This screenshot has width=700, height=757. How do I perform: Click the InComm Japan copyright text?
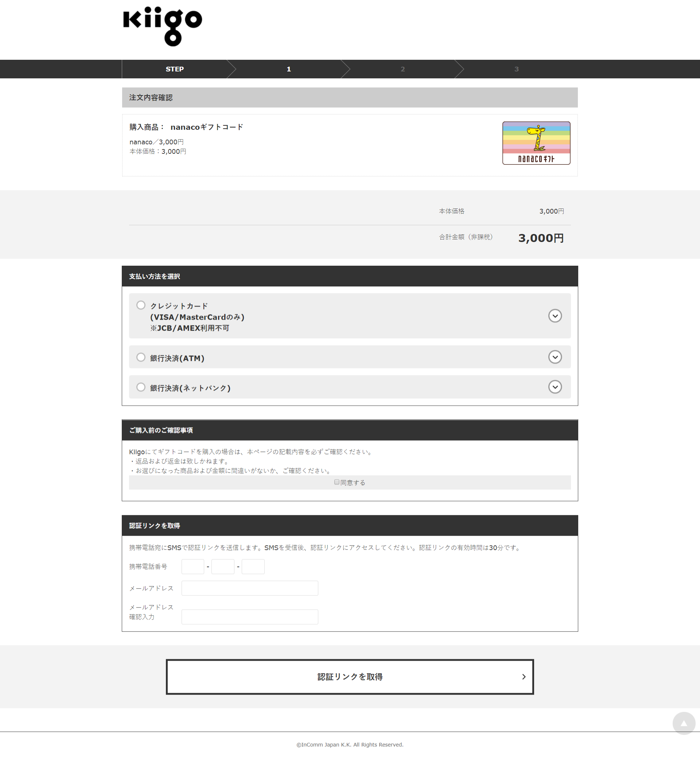[350, 745]
